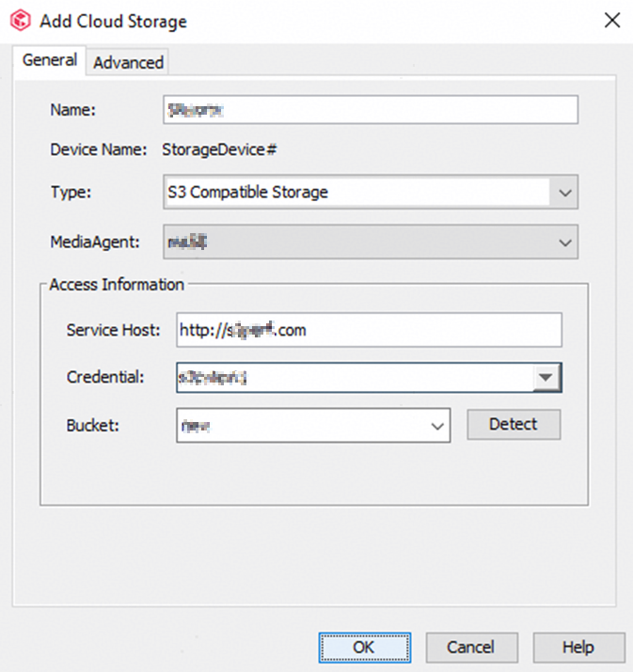Close the Add Cloud Storage dialog
This screenshot has height=672, width=633.
611,21
